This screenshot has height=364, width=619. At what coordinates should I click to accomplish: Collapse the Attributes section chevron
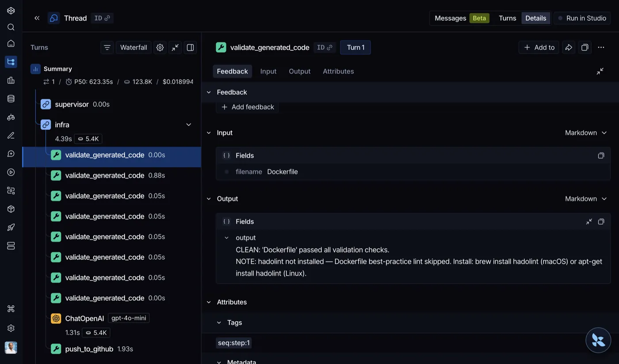click(x=209, y=302)
